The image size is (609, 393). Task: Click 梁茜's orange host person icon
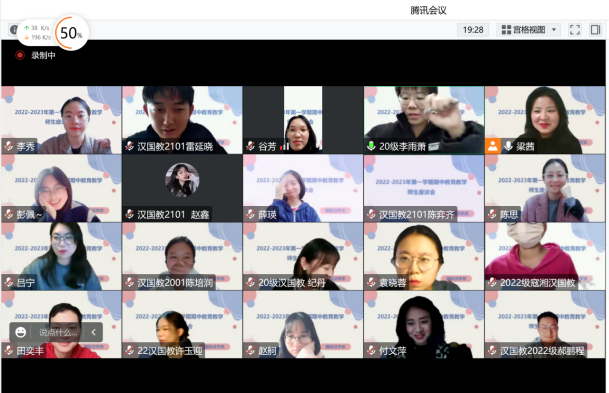click(492, 146)
